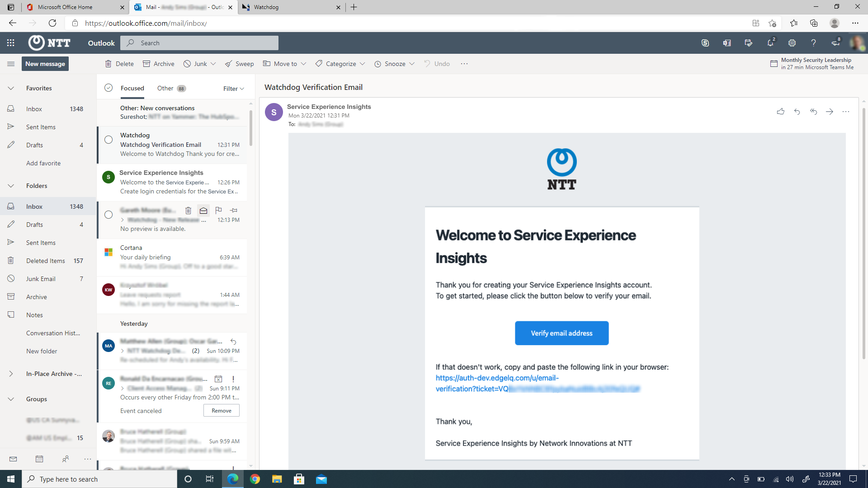Click Verify email address button
Viewport: 868px width, 488px height.
point(561,333)
